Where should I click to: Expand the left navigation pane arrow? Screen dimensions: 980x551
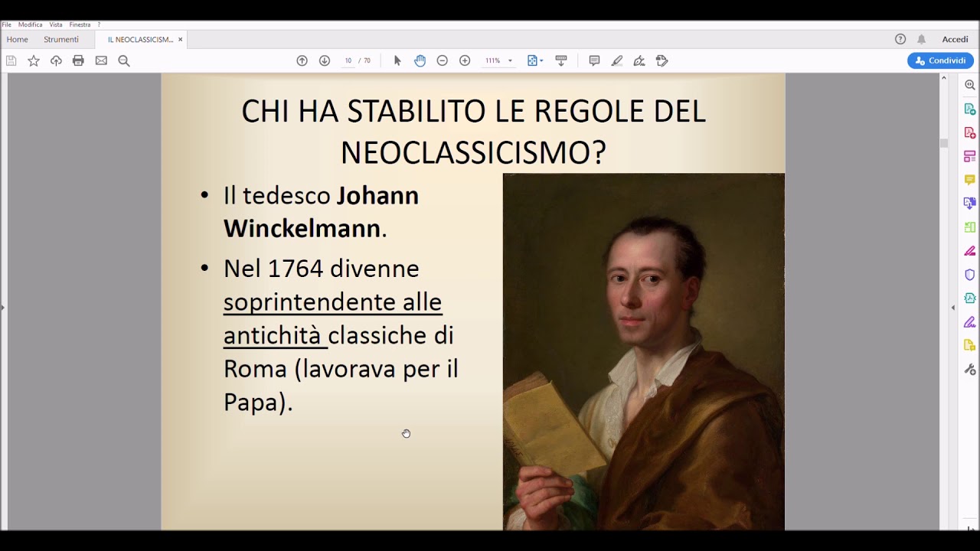2,308
